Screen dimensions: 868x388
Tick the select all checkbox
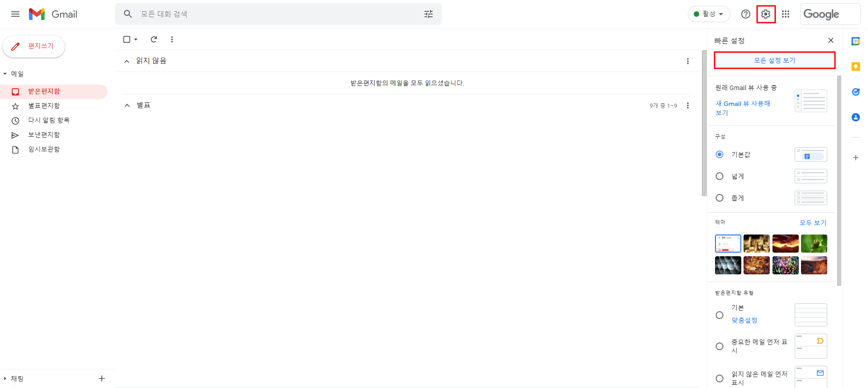(x=127, y=39)
